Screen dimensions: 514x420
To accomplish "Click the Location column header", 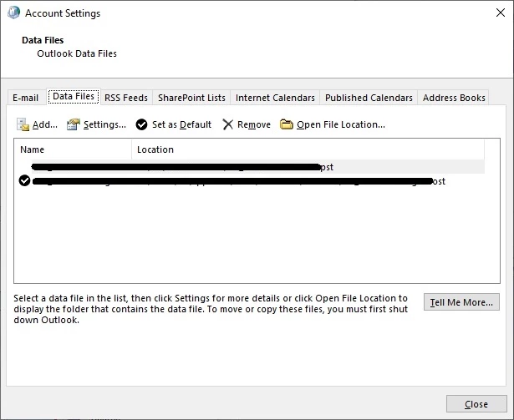I will tap(308, 149).
